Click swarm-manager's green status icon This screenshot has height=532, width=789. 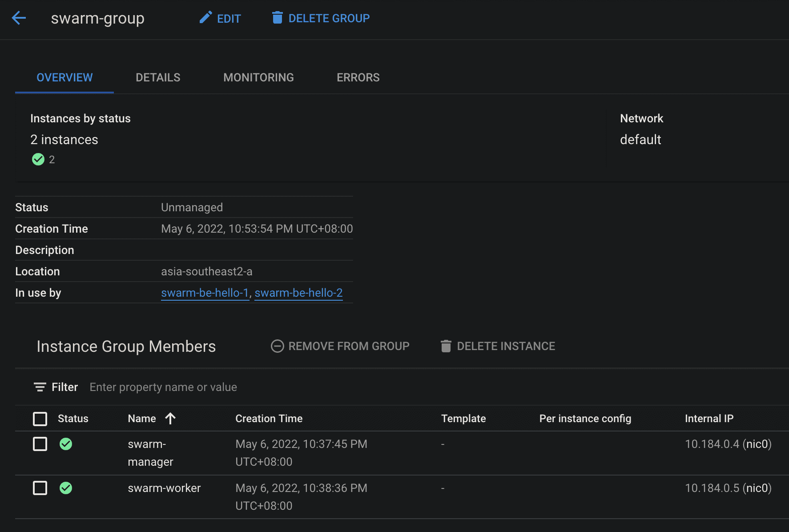click(x=66, y=444)
